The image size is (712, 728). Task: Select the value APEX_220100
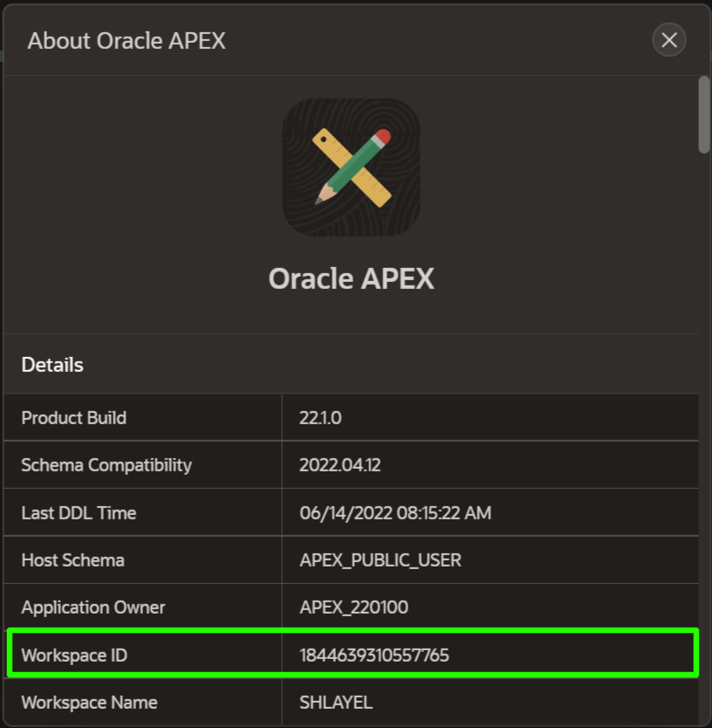point(353,608)
